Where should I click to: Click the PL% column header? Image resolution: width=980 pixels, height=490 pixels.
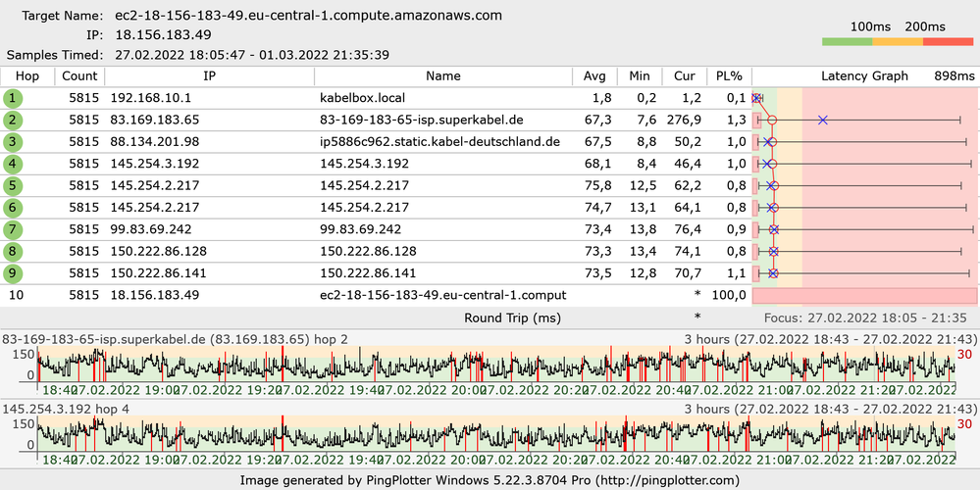pyautogui.click(x=730, y=76)
